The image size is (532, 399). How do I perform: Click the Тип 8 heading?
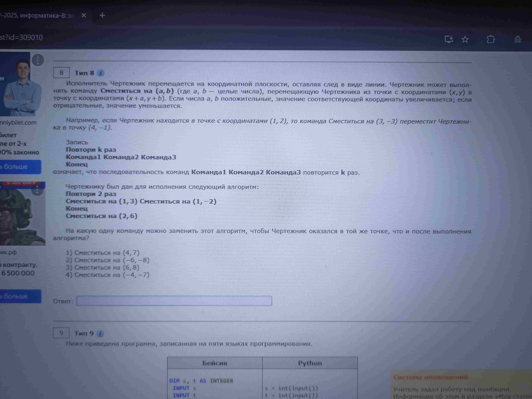click(x=84, y=73)
